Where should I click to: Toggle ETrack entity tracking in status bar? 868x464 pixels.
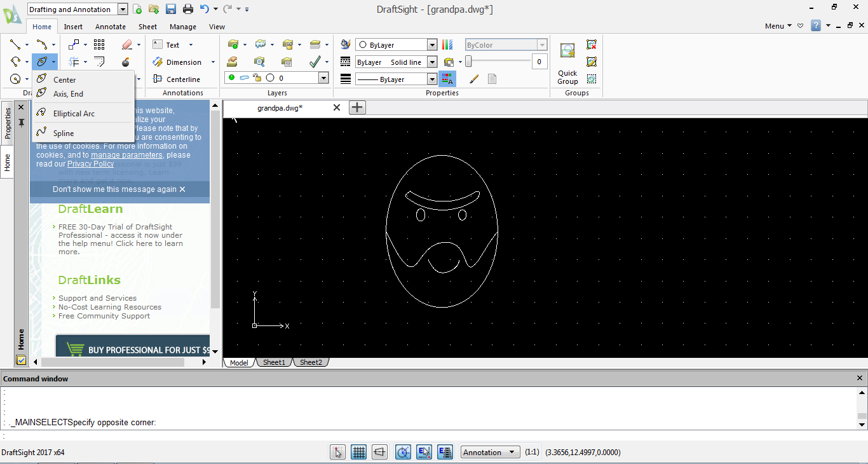(x=445, y=452)
